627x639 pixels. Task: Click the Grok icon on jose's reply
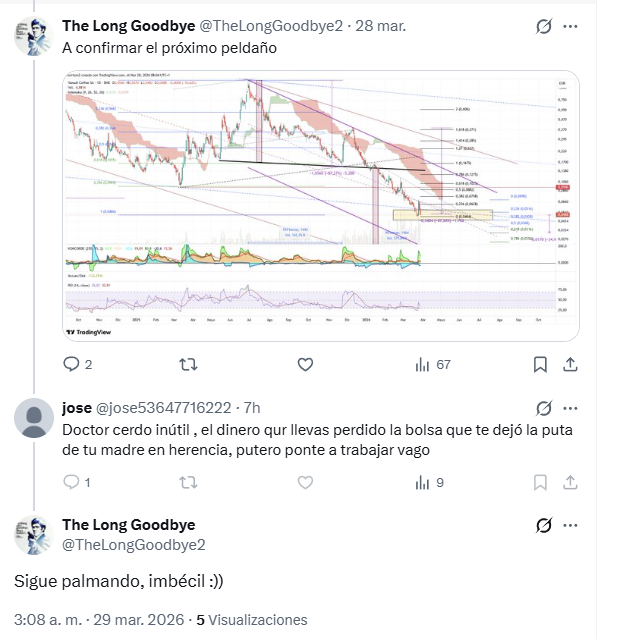point(545,408)
